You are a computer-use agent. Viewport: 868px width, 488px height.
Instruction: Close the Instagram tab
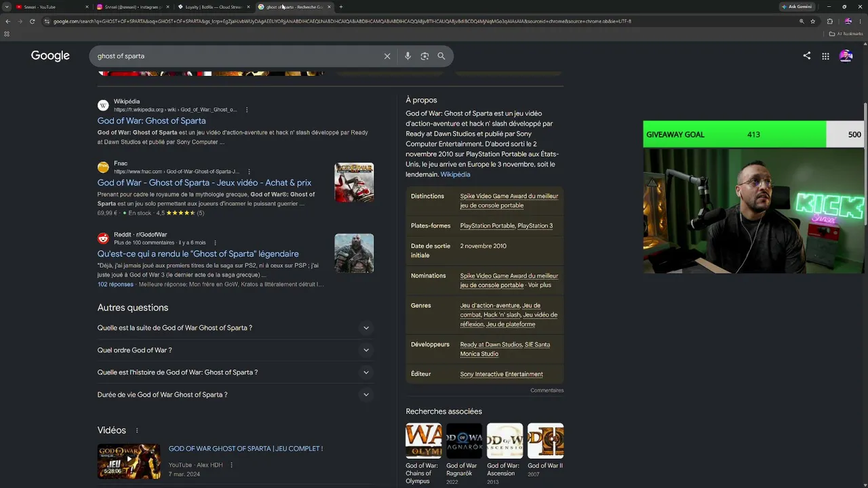tap(167, 7)
